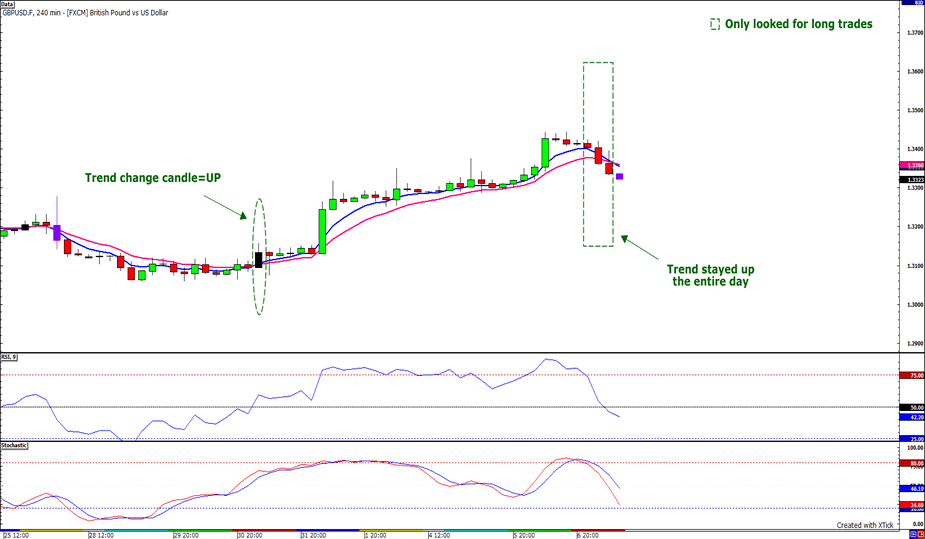Click the red icon at chart bottom corner
925x539 pixels.
921,534
